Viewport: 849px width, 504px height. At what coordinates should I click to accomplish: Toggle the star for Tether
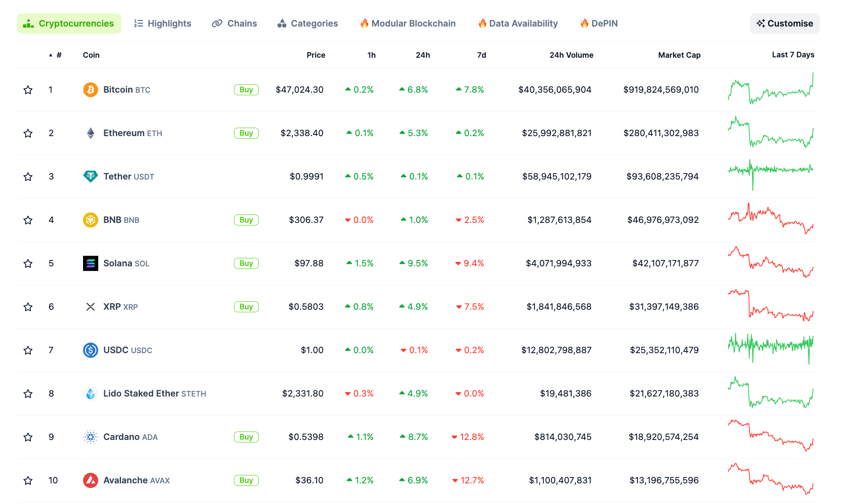[28, 177]
